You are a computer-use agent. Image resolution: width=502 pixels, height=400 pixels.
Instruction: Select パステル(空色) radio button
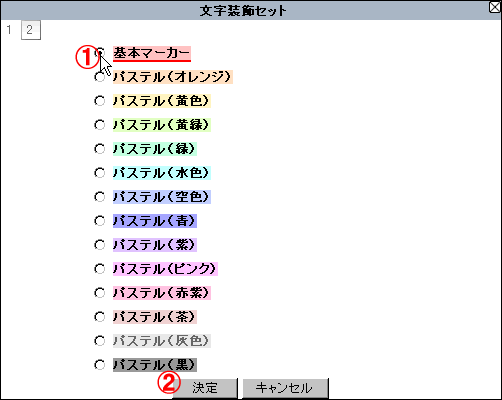100,197
